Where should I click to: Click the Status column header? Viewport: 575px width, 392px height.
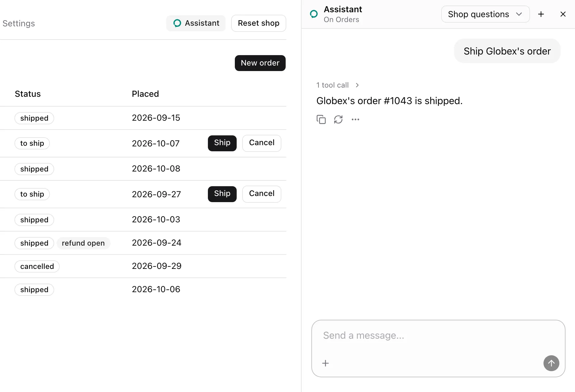pos(28,94)
